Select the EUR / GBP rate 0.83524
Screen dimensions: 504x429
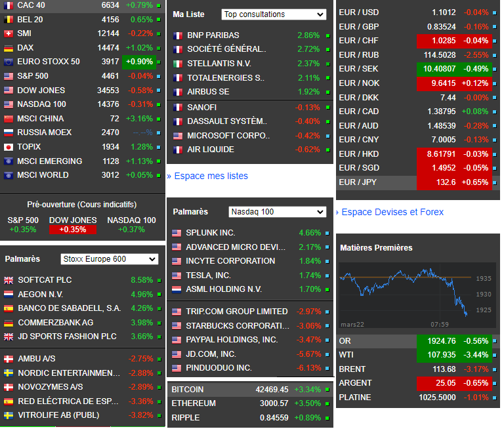pyautogui.click(x=442, y=27)
